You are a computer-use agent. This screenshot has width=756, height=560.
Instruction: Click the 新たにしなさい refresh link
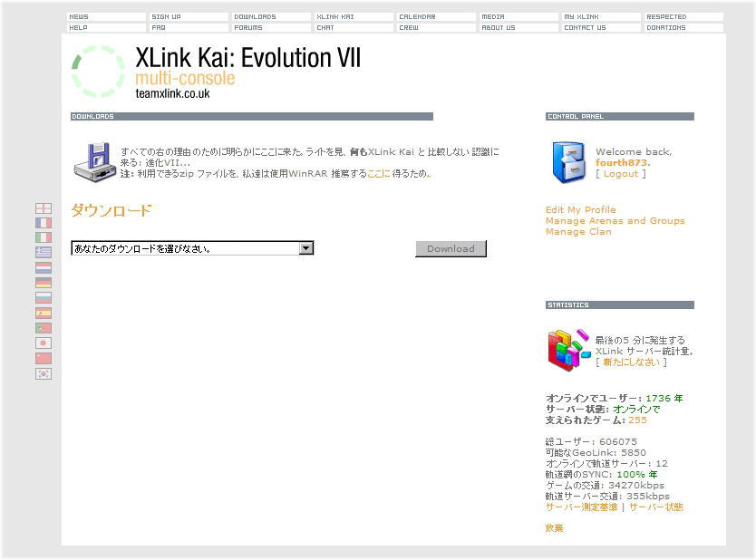point(631,362)
